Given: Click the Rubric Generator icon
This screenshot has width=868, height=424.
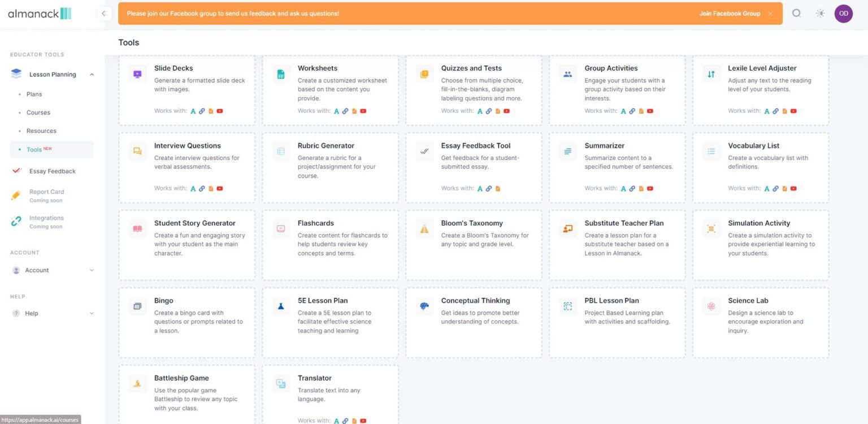Looking at the screenshot, I should pyautogui.click(x=281, y=151).
